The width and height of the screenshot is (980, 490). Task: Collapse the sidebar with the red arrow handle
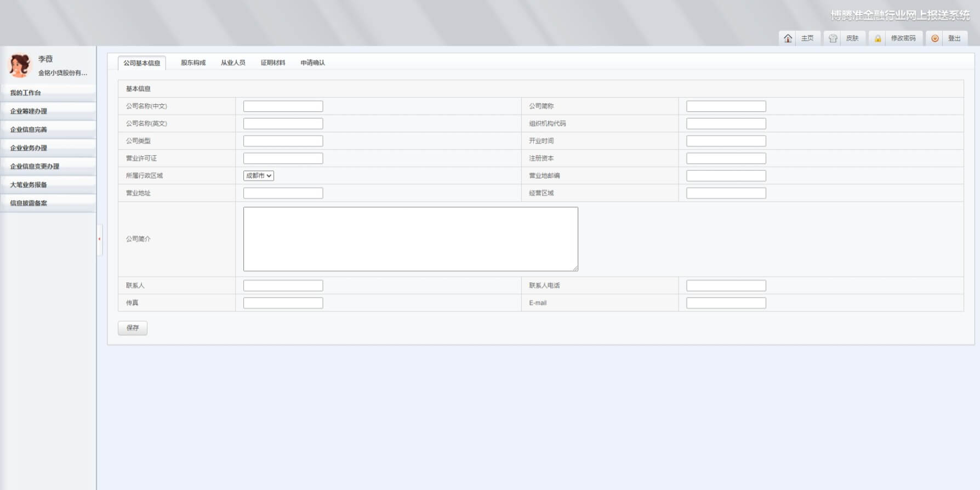click(x=99, y=239)
